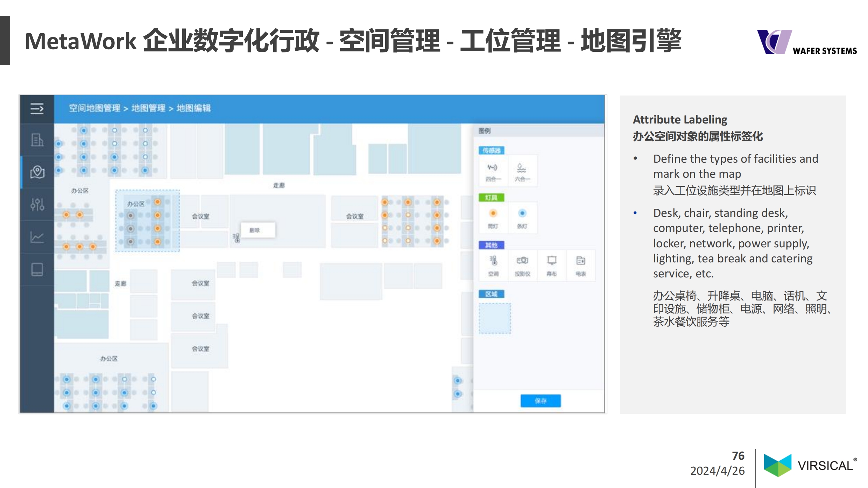Select the 空调 air conditioner legend icon
This screenshot has height=488, width=868.
[x=493, y=266]
